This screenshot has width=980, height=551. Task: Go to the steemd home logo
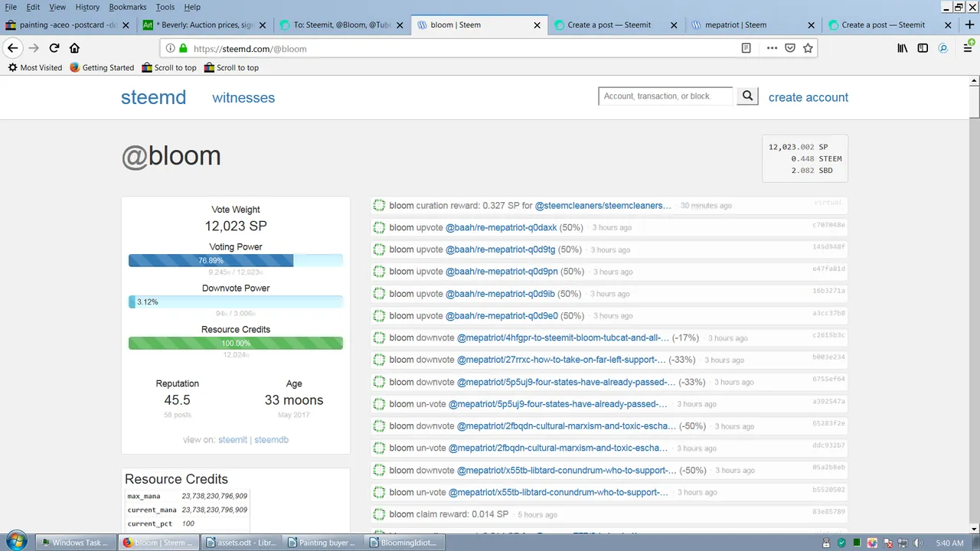coord(153,97)
